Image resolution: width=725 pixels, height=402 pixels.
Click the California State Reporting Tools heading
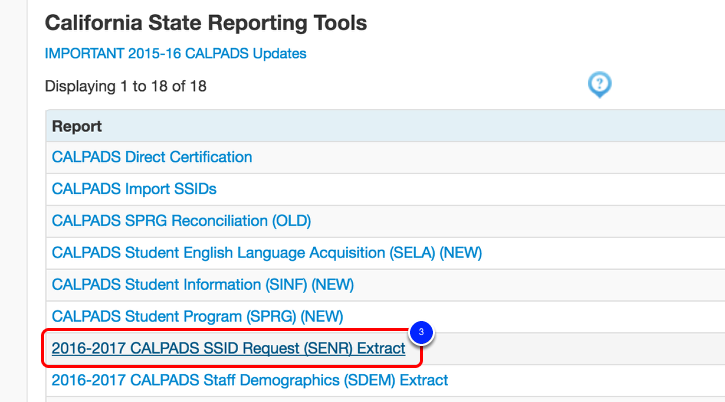coord(206,23)
